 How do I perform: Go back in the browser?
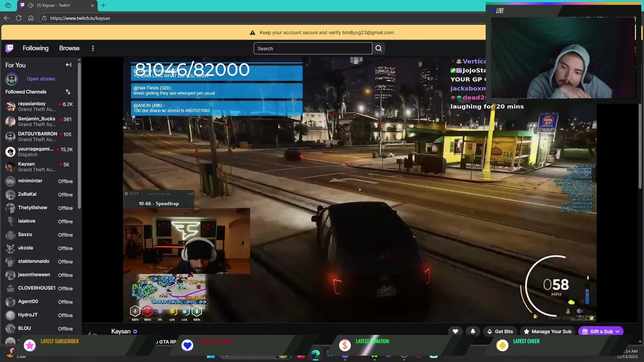coord(7,18)
